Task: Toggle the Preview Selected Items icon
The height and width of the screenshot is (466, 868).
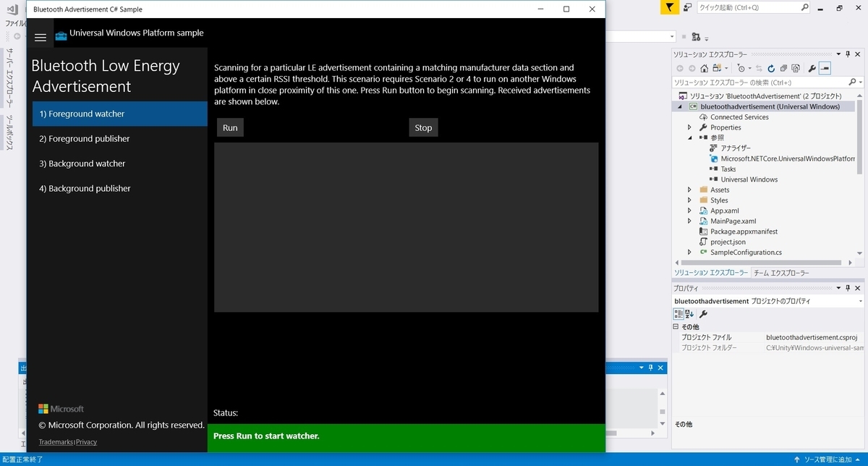Action: pyautogui.click(x=825, y=68)
